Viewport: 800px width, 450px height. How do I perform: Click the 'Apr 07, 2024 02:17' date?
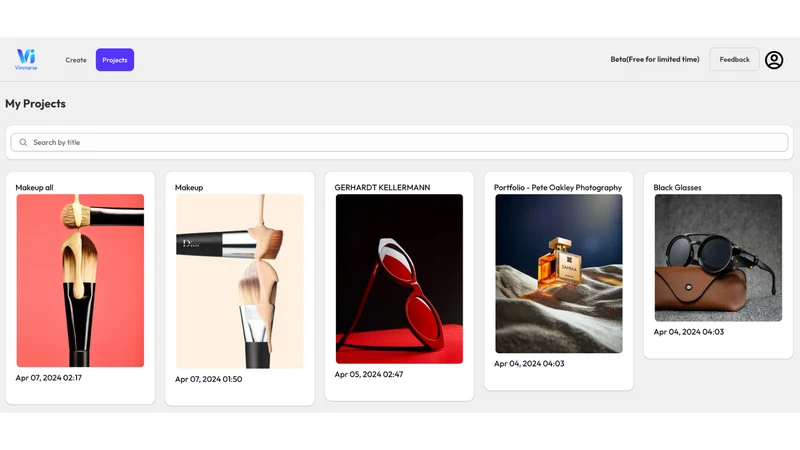coord(48,378)
